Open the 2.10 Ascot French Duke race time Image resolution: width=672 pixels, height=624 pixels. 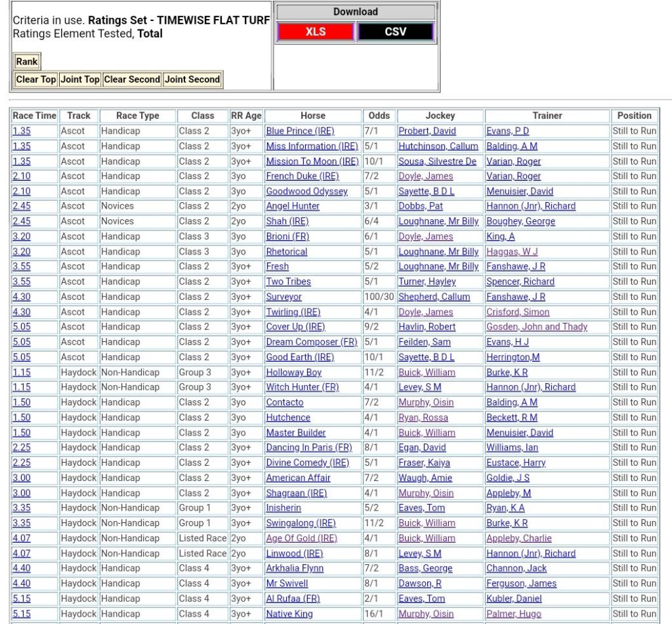tap(22, 176)
